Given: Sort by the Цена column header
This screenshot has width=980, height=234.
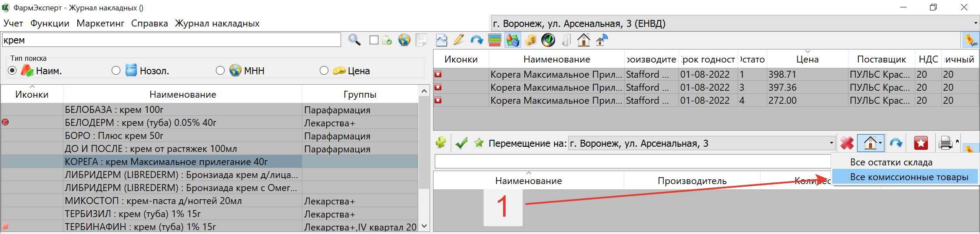Looking at the screenshot, I should click(807, 59).
